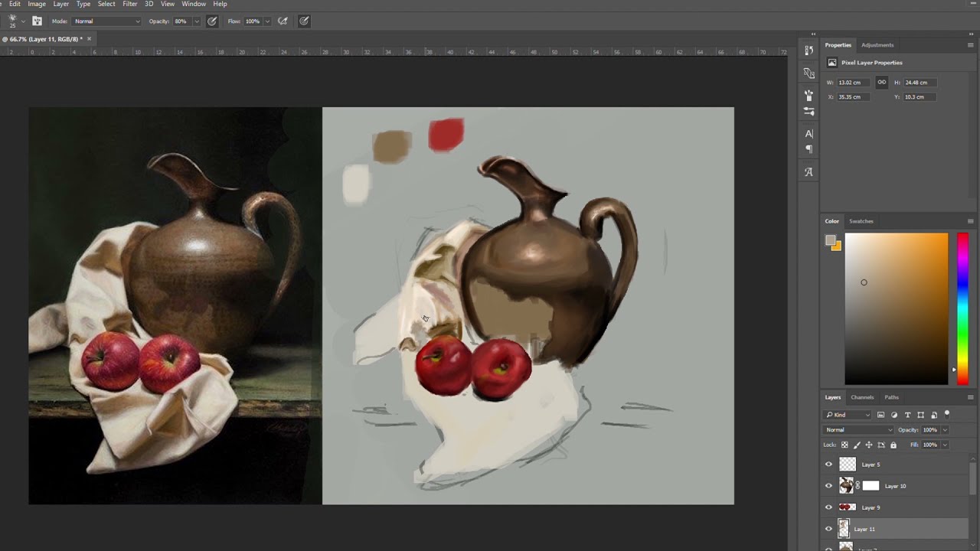Open Color panel options menu

(x=971, y=221)
